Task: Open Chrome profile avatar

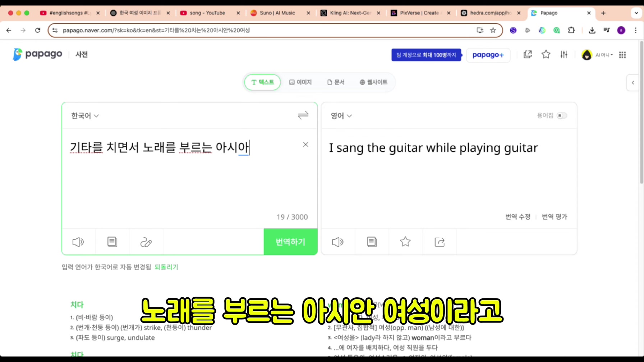Action: (621, 30)
